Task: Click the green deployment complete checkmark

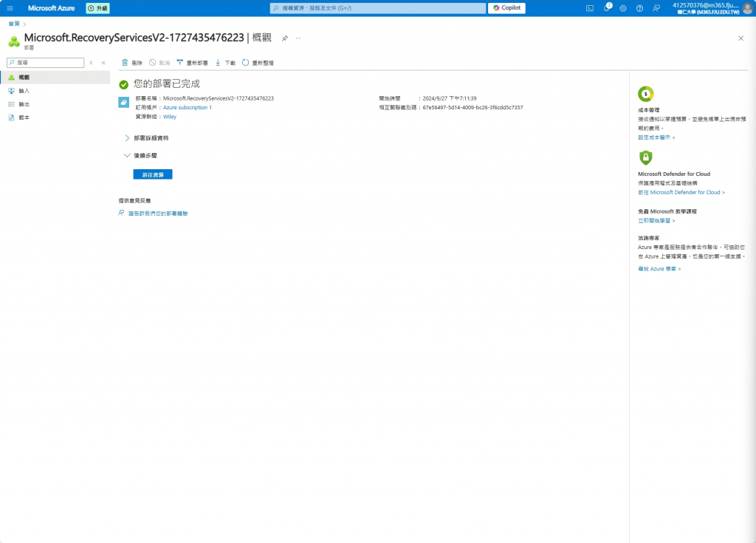Action: [124, 84]
